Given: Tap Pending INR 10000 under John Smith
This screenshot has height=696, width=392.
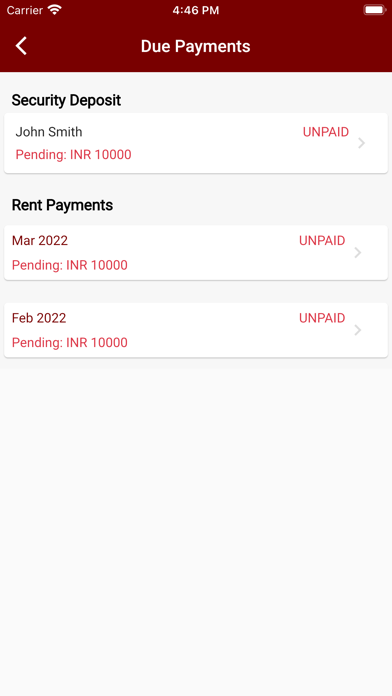Looking at the screenshot, I should 73,155.
